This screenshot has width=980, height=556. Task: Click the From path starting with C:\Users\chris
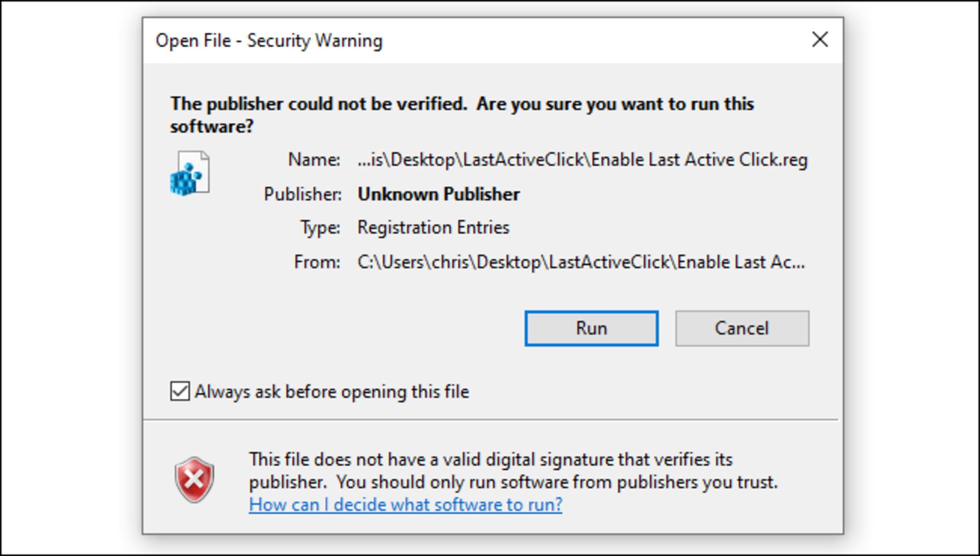[x=581, y=262]
